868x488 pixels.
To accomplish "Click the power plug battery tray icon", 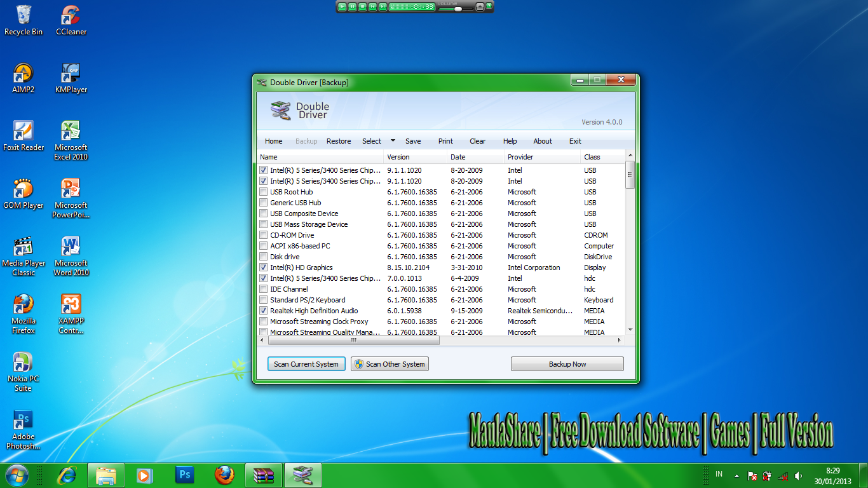I will click(767, 475).
